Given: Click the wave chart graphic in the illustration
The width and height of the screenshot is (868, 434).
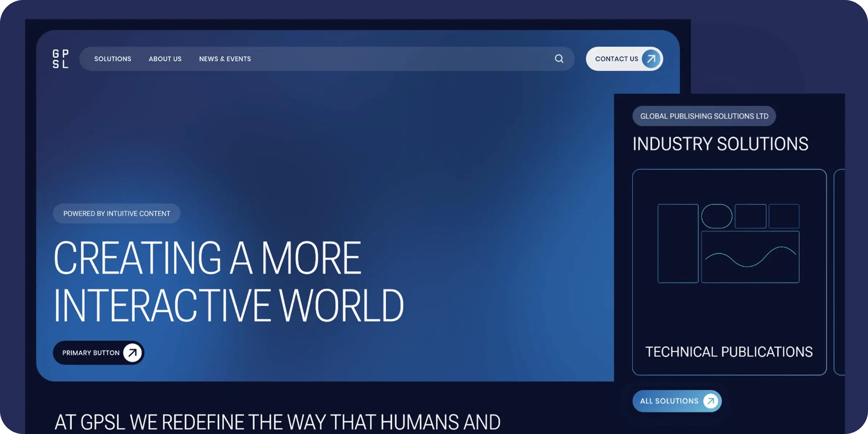Looking at the screenshot, I should coord(750,257).
